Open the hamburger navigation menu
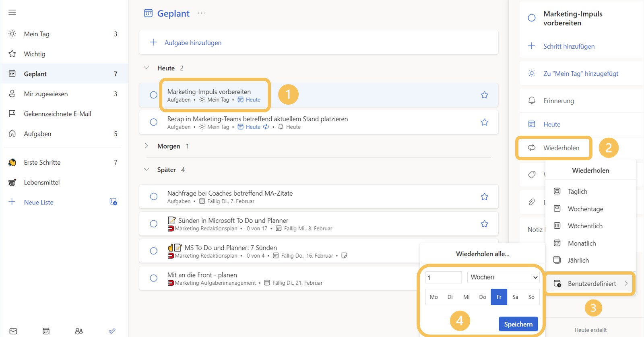This screenshot has width=644, height=337. point(12,12)
